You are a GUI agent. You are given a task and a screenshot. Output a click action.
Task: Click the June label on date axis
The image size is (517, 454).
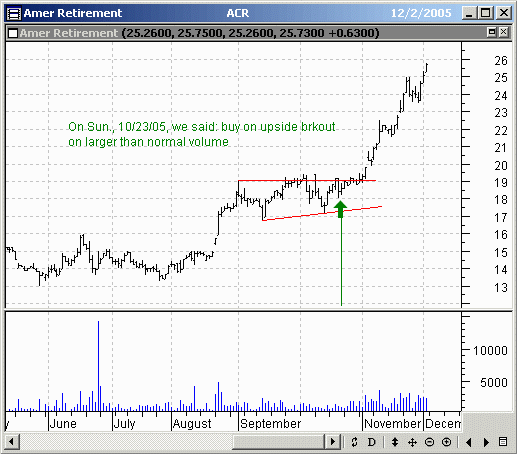pos(63,424)
